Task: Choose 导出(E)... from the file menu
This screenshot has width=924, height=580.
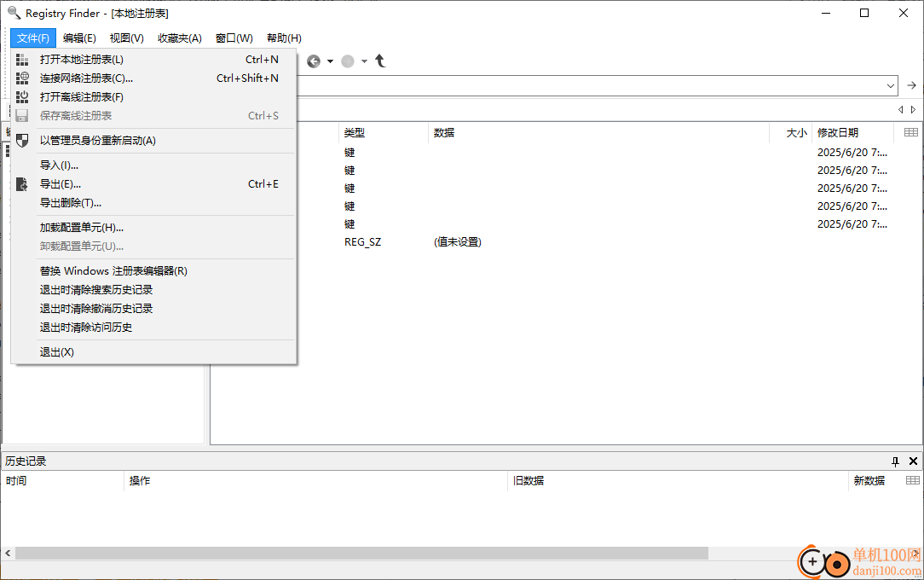Action: (x=153, y=184)
